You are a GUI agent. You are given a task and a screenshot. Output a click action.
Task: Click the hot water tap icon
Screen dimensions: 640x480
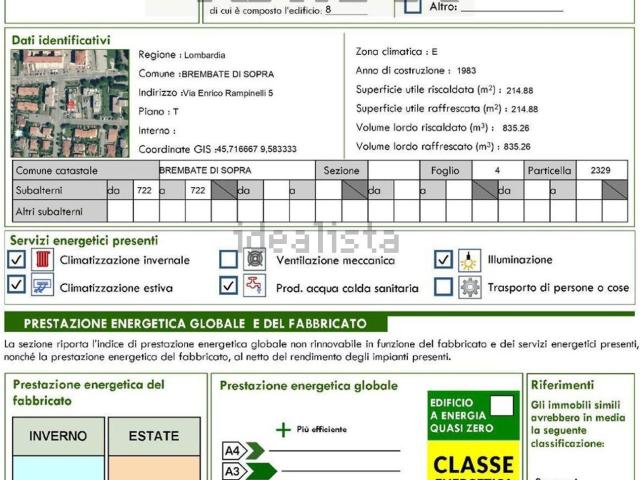pos(255,285)
